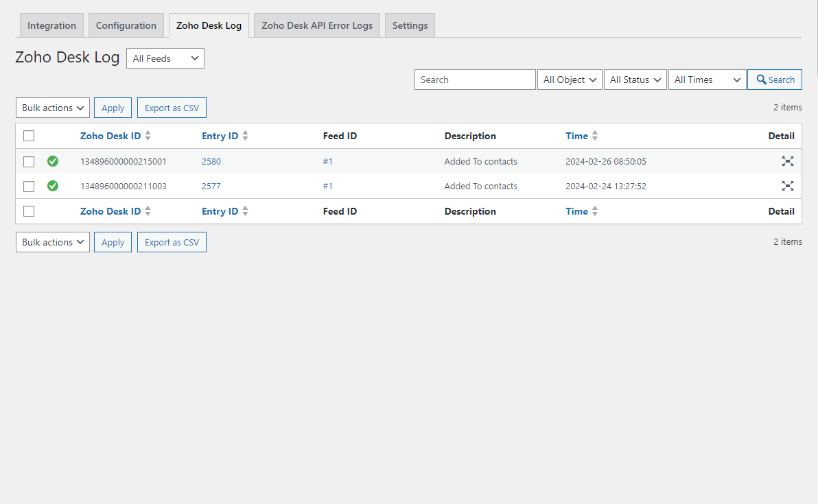Focus the Search text field

(476, 80)
